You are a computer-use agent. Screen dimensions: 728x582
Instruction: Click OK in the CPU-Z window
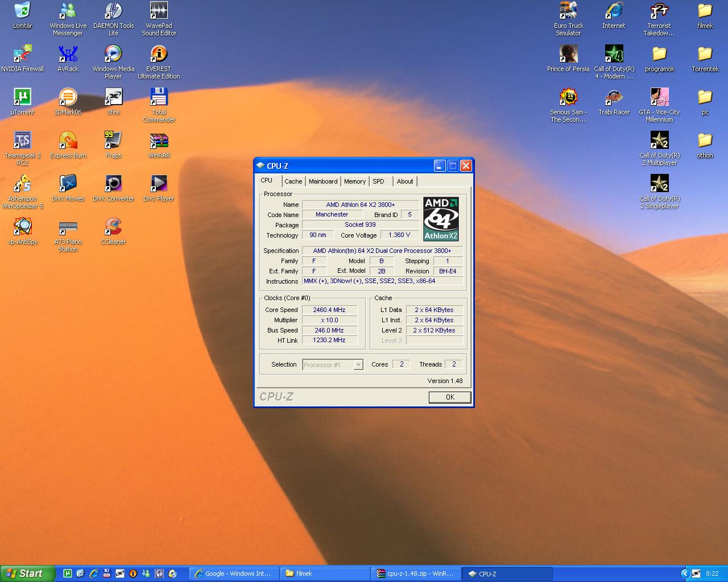click(450, 397)
